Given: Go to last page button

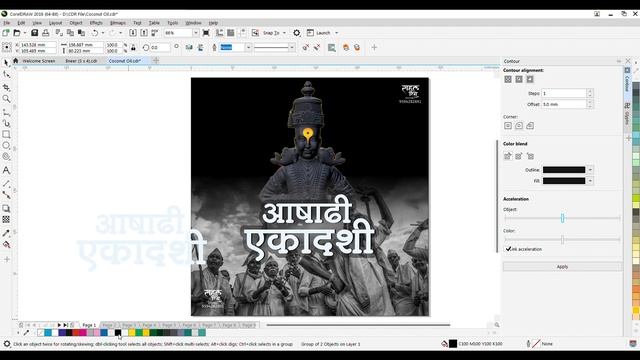Looking at the screenshot, I should click(66, 325).
